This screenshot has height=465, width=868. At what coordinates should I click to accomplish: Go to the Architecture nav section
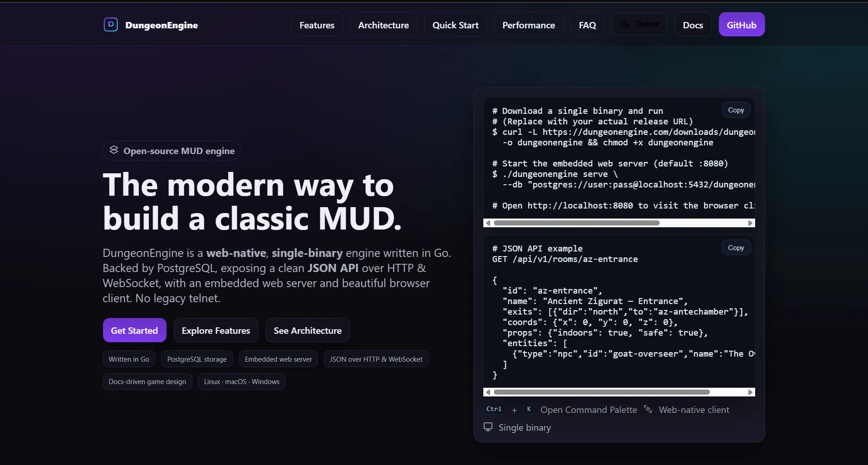tap(383, 25)
